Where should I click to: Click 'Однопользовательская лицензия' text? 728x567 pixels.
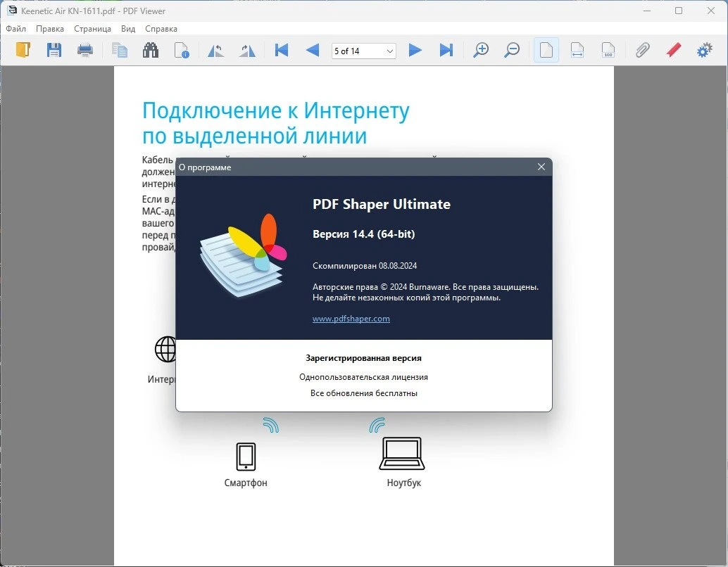[363, 377]
